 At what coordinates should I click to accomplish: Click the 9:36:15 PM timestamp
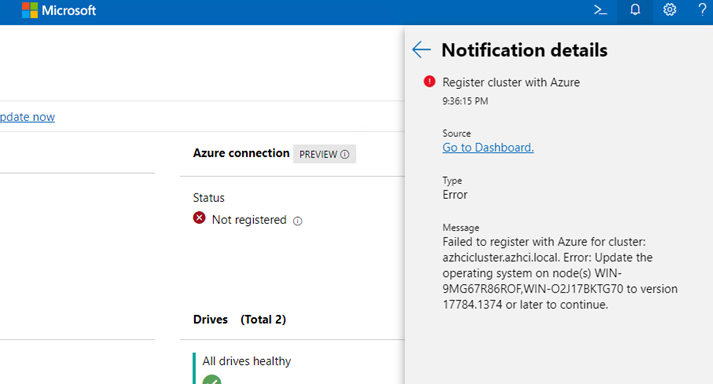click(465, 101)
